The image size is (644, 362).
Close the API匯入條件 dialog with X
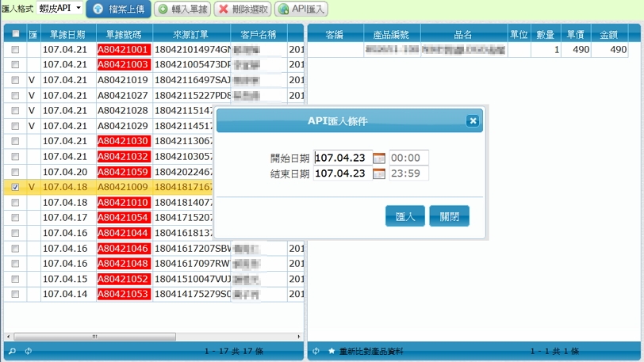coord(473,120)
